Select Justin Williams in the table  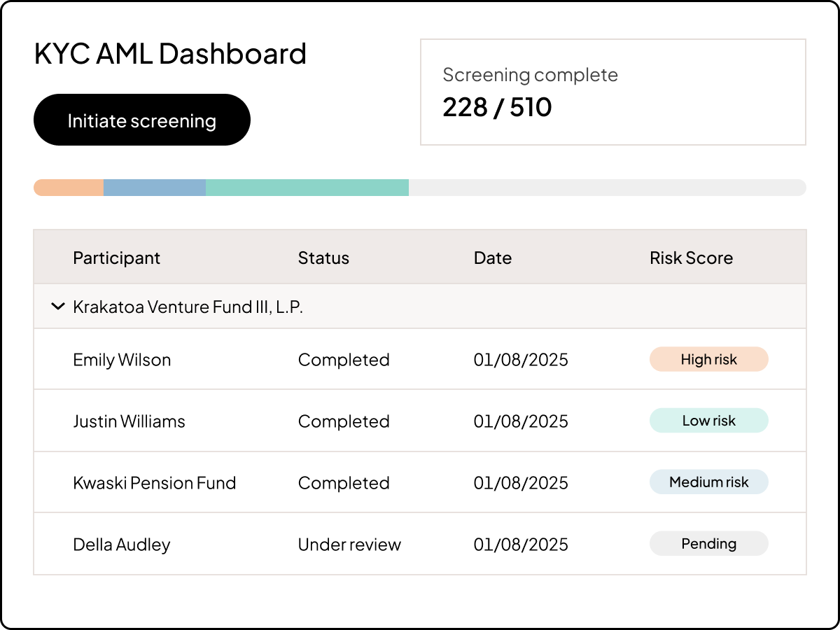(129, 421)
